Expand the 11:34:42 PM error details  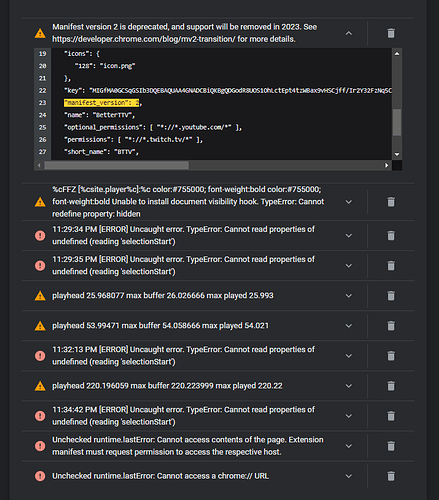(x=349, y=416)
